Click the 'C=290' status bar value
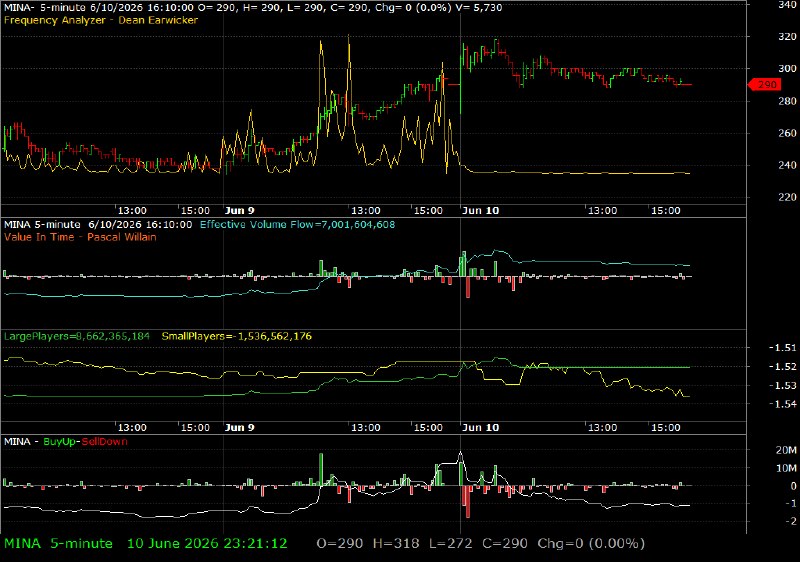The height and width of the screenshot is (562, 800). click(505, 544)
